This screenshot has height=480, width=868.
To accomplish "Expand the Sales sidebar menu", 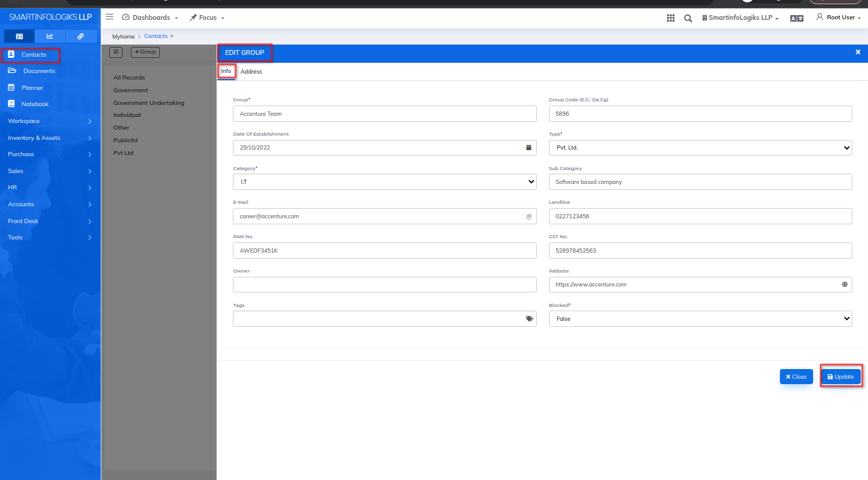I will coord(50,171).
